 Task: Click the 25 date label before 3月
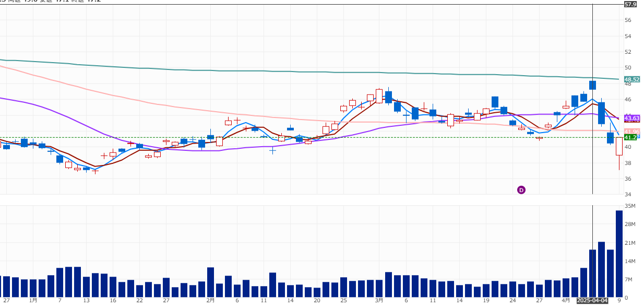pos(343,301)
